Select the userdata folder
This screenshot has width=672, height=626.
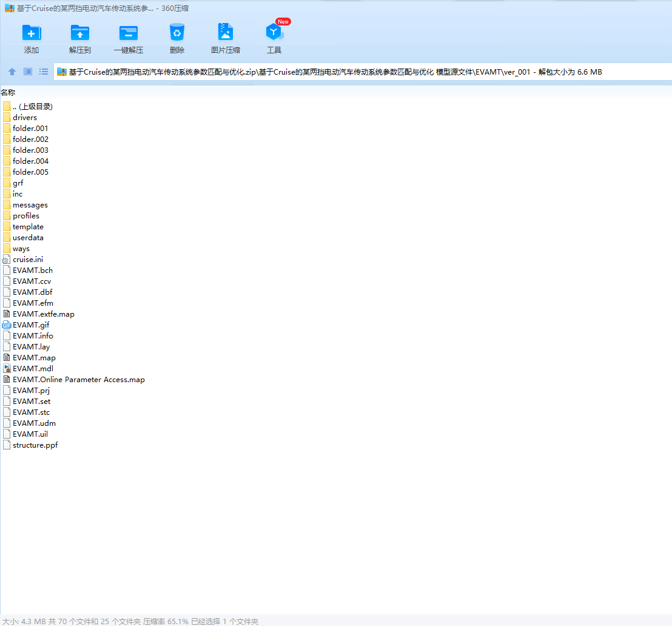[23, 238]
